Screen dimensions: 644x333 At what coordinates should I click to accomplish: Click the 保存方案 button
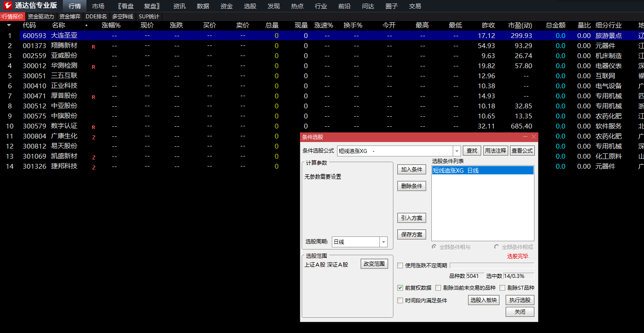pos(412,235)
